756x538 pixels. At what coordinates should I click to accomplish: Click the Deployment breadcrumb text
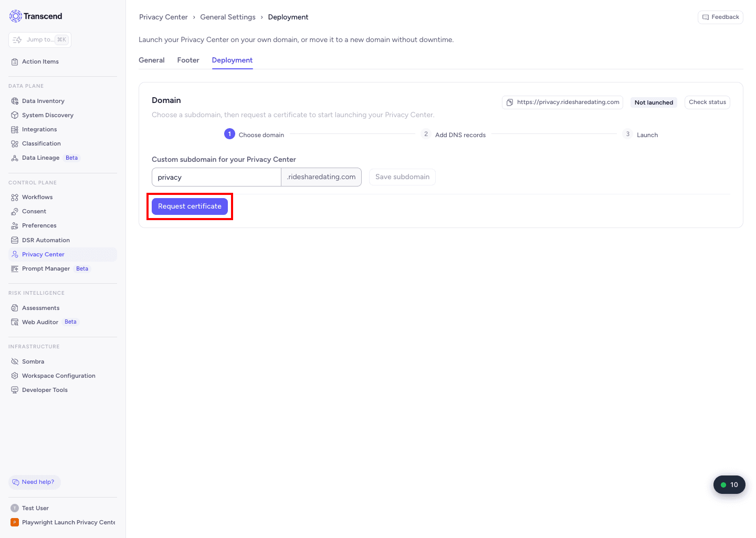click(x=288, y=17)
